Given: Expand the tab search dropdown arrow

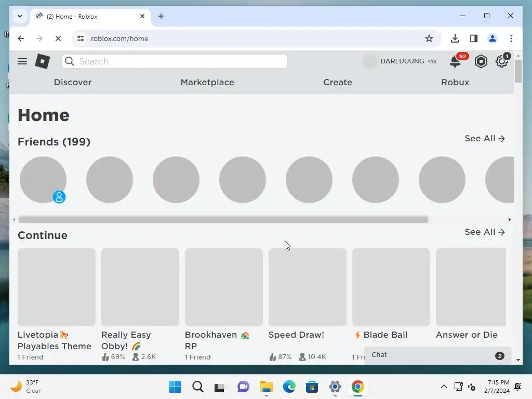Looking at the screenshot, I should (x=20, y=16).
